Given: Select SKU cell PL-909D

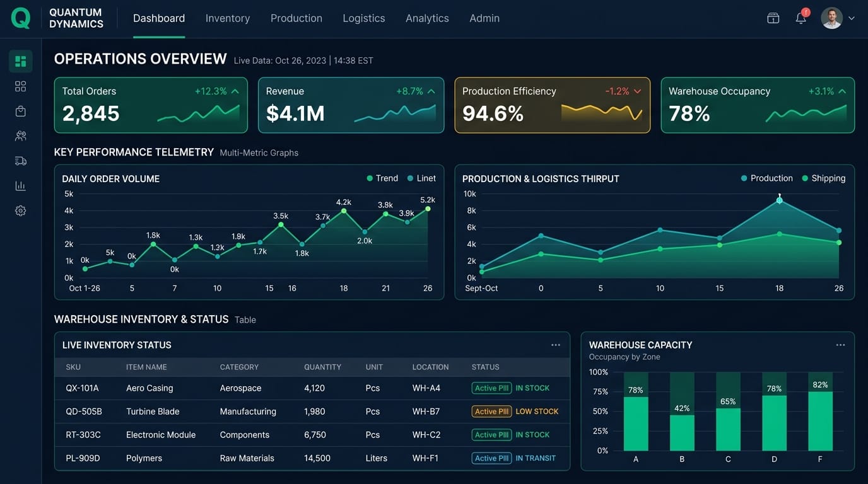Looking at the screenshot, I should 83,458.
